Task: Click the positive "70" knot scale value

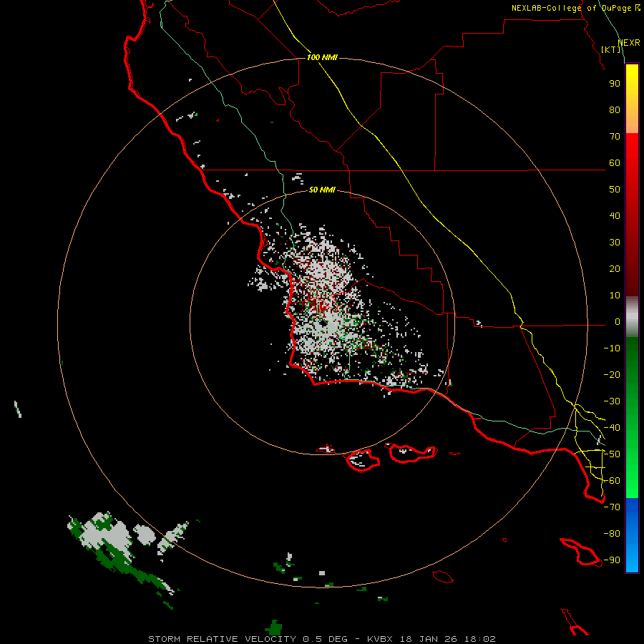Action: click(615, 137)
